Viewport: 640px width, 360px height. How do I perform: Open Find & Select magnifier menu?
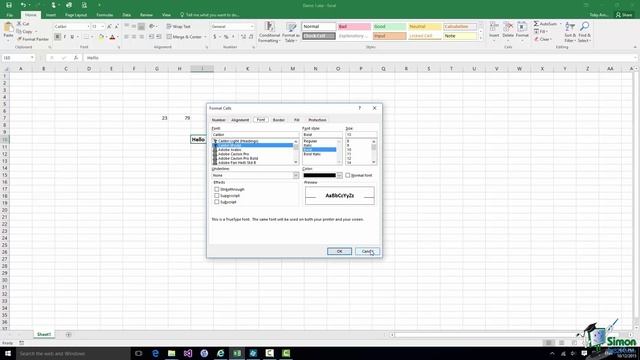click(584, 32)
